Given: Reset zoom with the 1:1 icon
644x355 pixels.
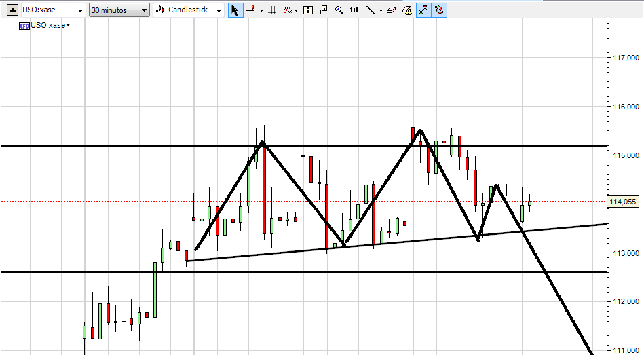Looking at the screenshot, I should pyautogui.click(x=354, y=10).
